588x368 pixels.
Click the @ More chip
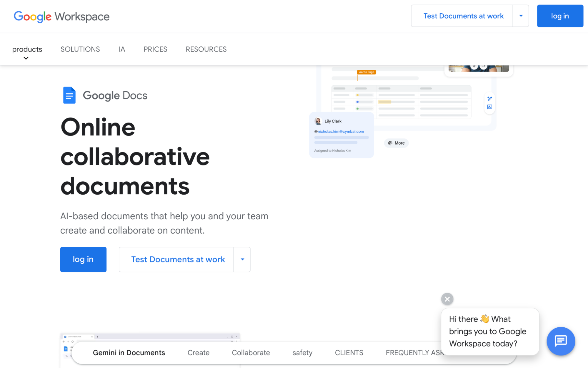click(x=396, y=143)
